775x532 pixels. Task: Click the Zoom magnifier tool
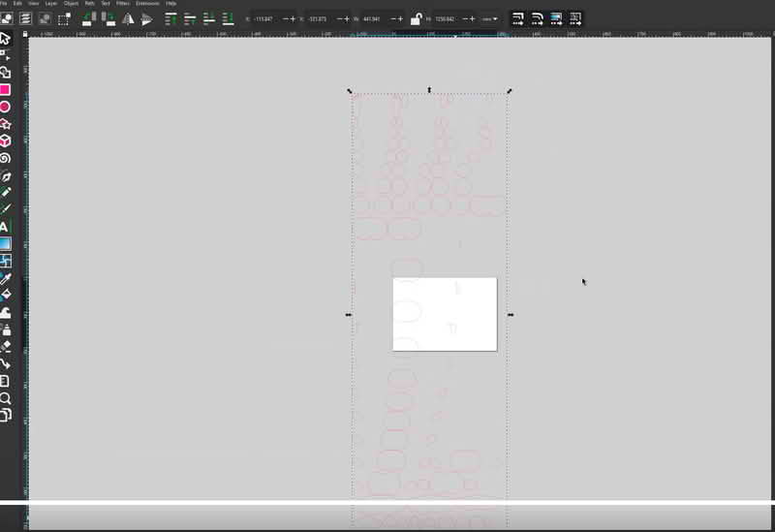pos(5,398)
